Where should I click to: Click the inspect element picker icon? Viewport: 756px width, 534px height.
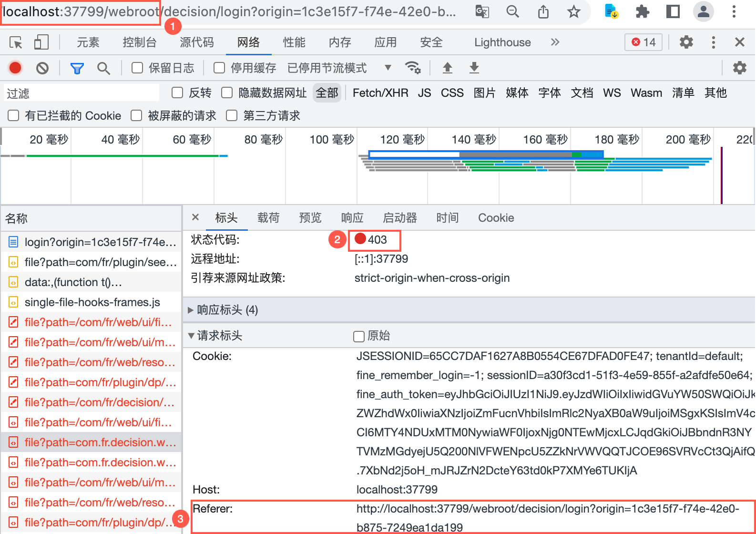[16, 42]
